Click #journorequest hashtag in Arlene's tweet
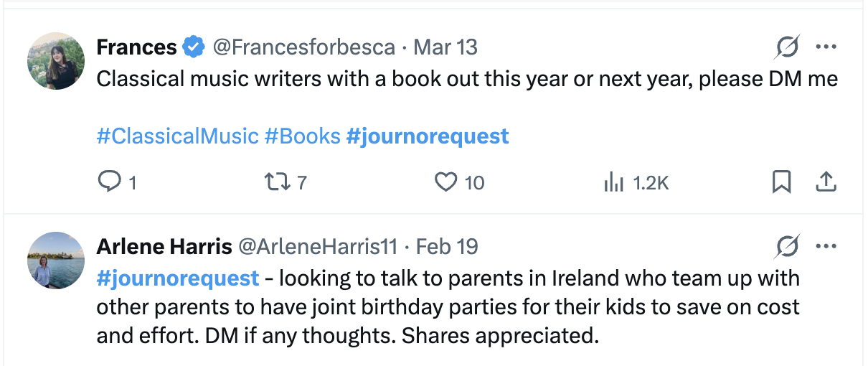 click(178, 278)
